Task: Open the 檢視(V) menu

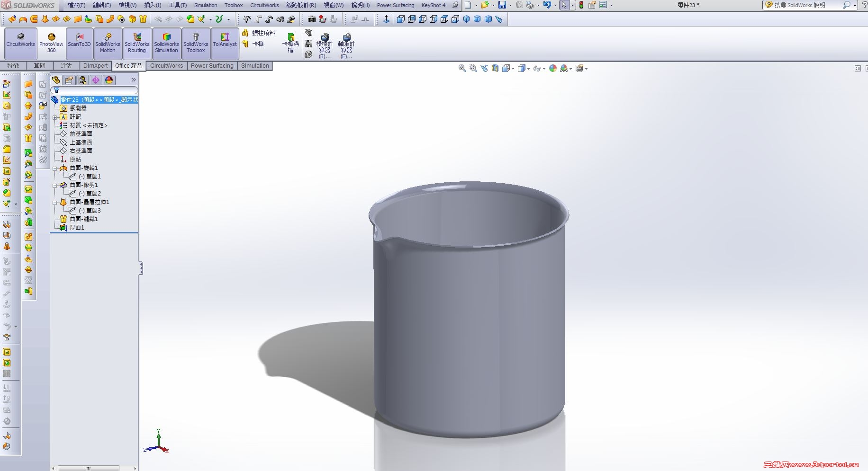Action: [127, 5]
